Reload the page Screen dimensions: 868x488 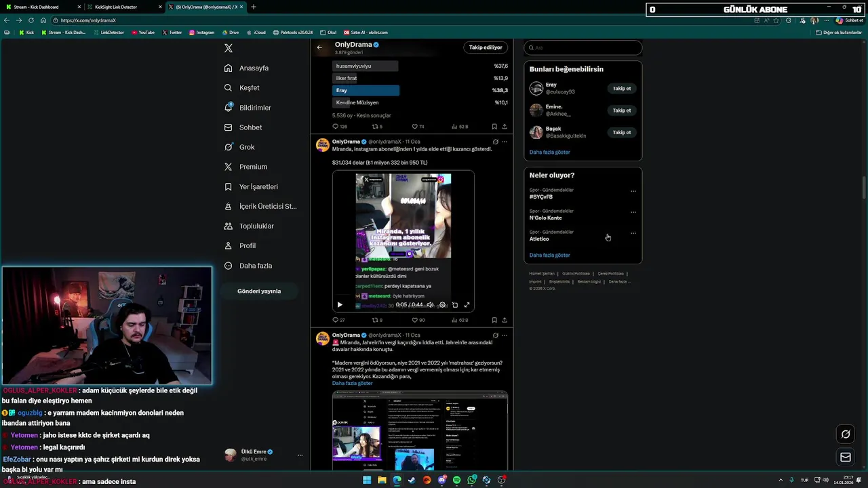pyautogui.click(x=31, y=20)
